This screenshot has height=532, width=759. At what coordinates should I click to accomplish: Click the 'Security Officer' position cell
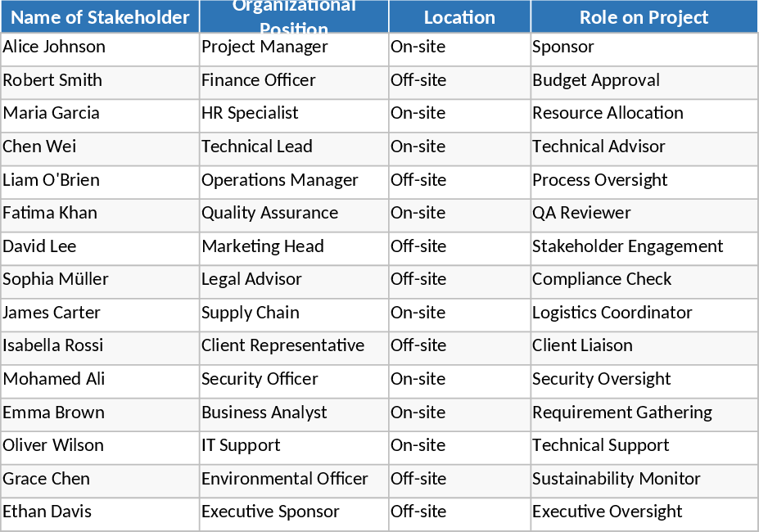[294, 380]
